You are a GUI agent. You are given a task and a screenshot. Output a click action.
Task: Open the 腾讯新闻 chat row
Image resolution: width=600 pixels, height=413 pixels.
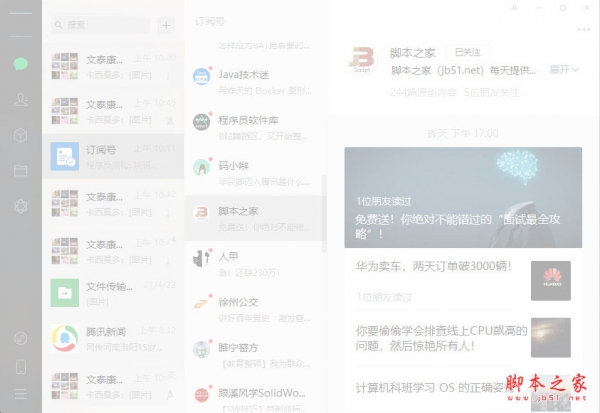(113, 338)
